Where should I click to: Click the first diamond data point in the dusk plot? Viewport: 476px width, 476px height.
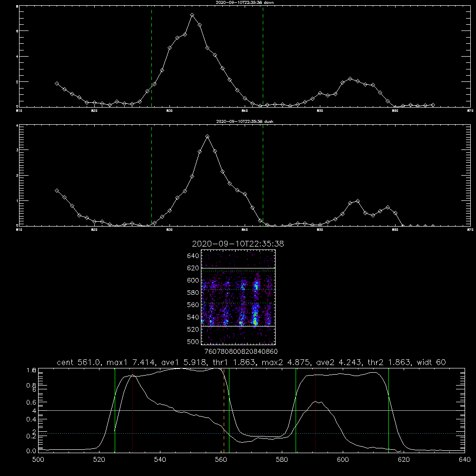pyautogui.click(x=57, y=191)
